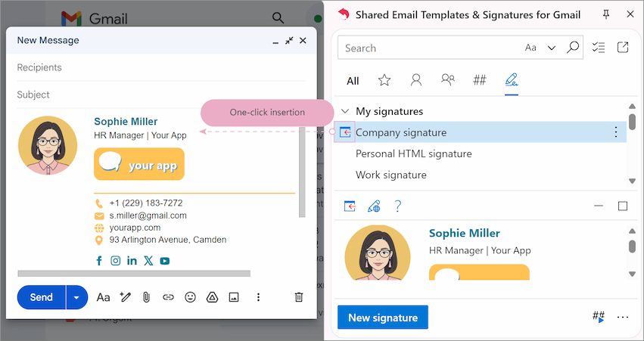
Task: Click the search magnifier in templates pane
Action: click(573, 48)
